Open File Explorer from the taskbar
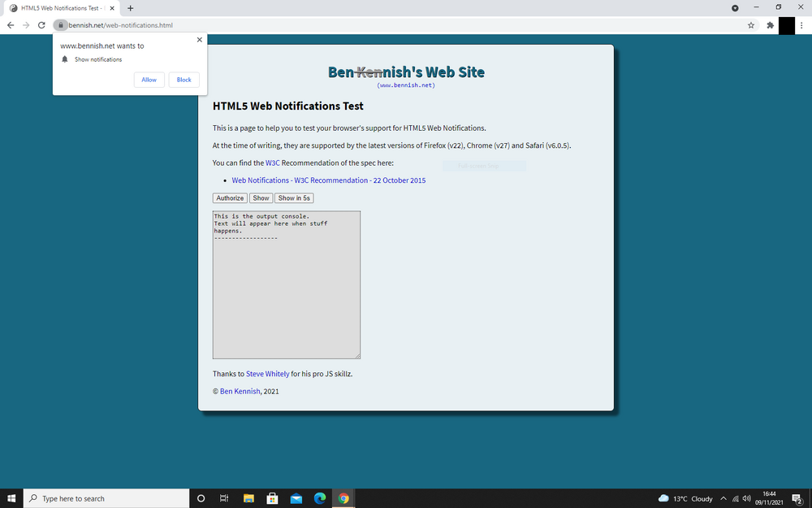This screenshot has width=812, height=508. tap(248, 498)
